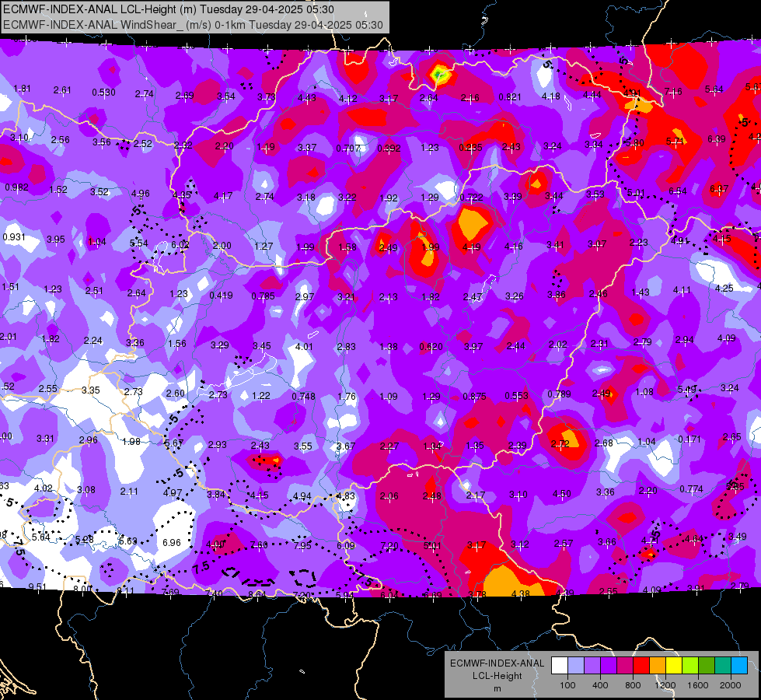Click the wind shear value 4.12
This screenshot has height=700, width=761.
pyautogui.click(x=347, y=98)
